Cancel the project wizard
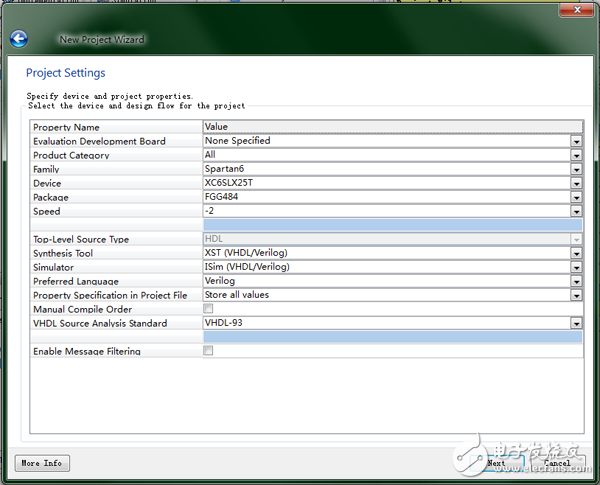Viewport: 600px width, 485px height. click(556, 463)
